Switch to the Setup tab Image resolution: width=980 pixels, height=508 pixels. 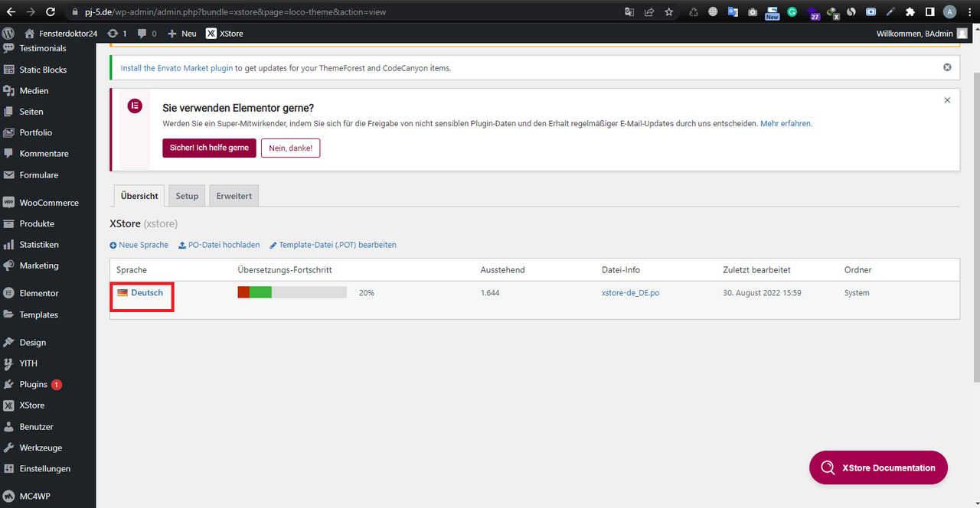coord(187,196)
